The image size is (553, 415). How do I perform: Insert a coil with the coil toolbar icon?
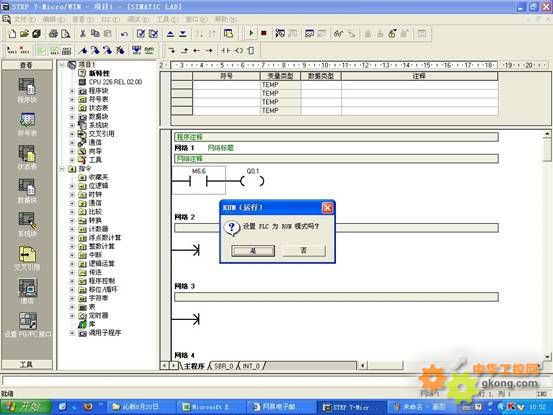(239, 51)
